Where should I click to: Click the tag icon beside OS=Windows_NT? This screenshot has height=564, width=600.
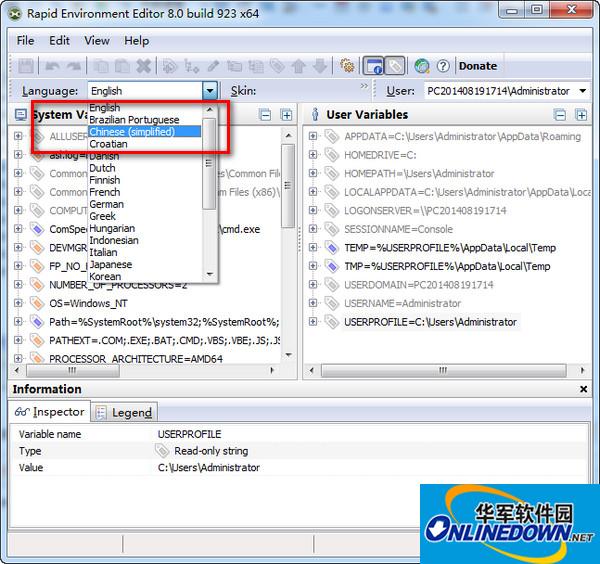[37, 303]
